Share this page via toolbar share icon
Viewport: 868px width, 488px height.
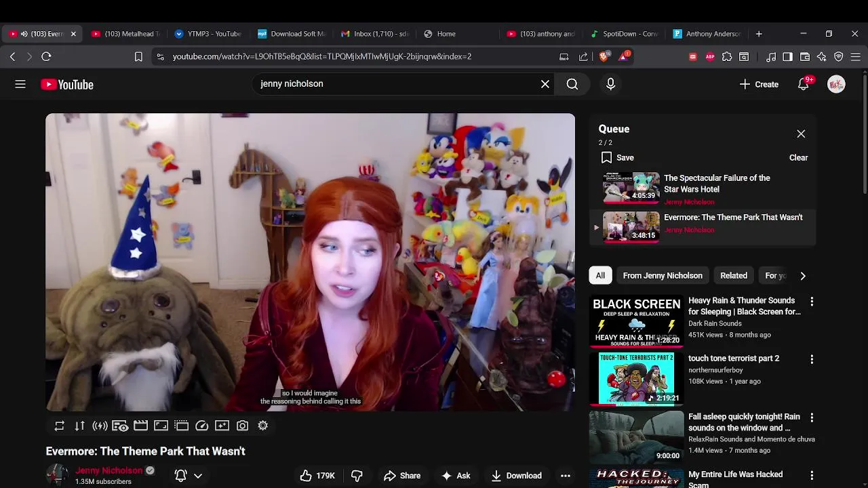583,57
